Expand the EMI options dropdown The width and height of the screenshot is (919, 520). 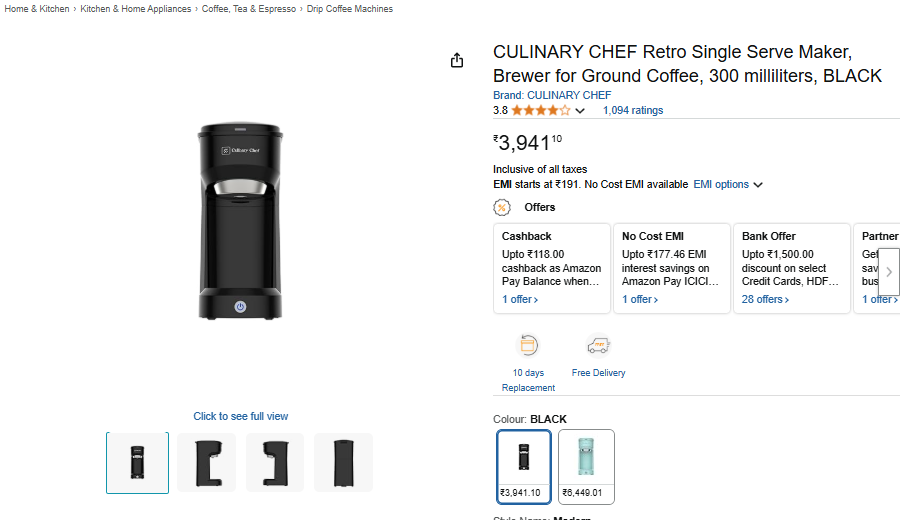coord(728,184)
